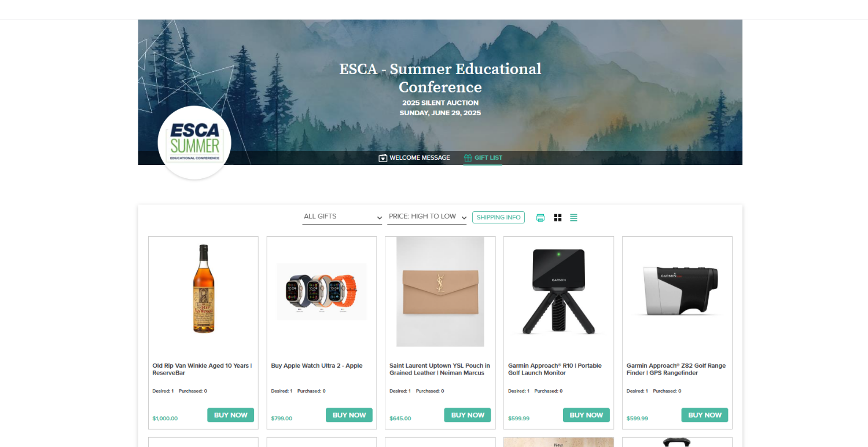Open the All Gifts filter dropdown
Image resolution: width=868 pixels, height=447 pixels.
[x=343, y=217]
